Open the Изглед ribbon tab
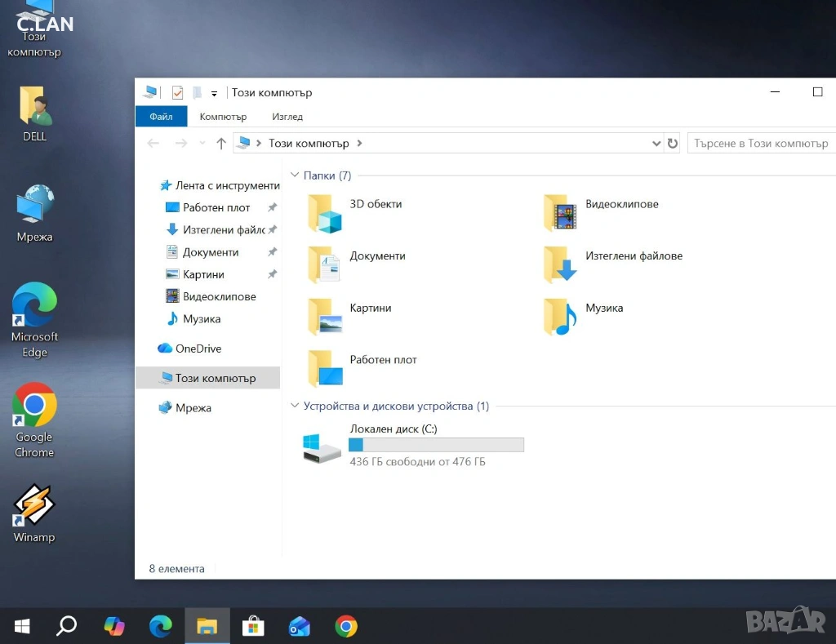Viewport: 836px width, 644px height. pos(287,117)
